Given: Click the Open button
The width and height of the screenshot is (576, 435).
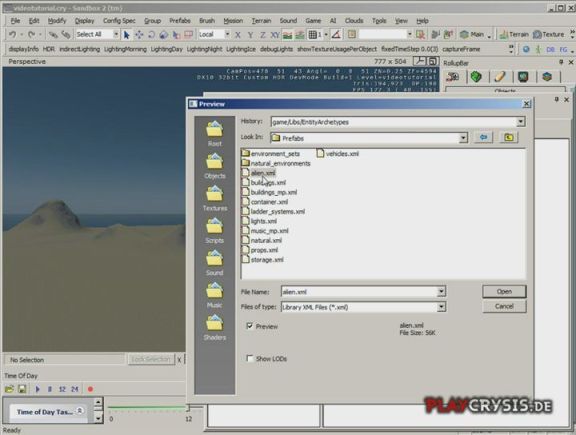Looking at the screenshot, I should (504, 291).
